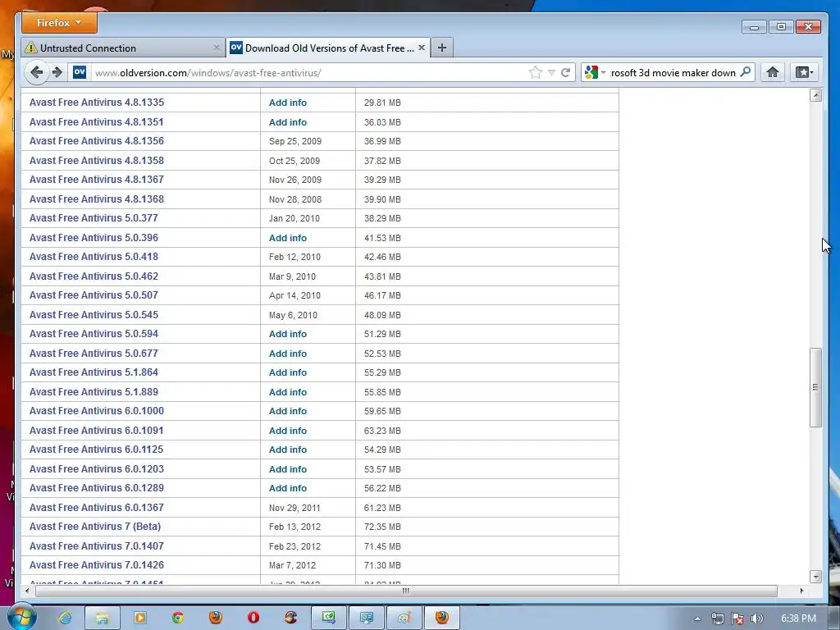This screenshot has height=630, width=840.
Task: Click the Action Center flag tray icon
Action: click(737, 619)
